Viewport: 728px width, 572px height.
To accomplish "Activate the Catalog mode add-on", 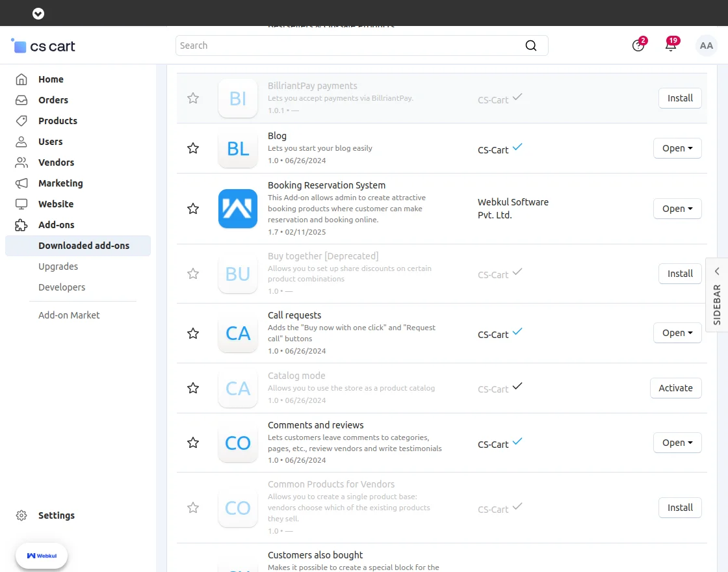I will click(675, 388).
